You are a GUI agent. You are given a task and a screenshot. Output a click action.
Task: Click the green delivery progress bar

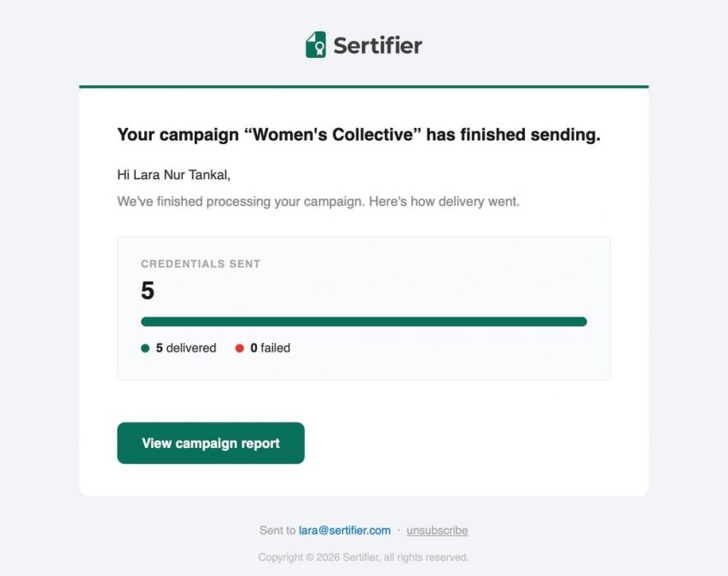click(364, 322)
